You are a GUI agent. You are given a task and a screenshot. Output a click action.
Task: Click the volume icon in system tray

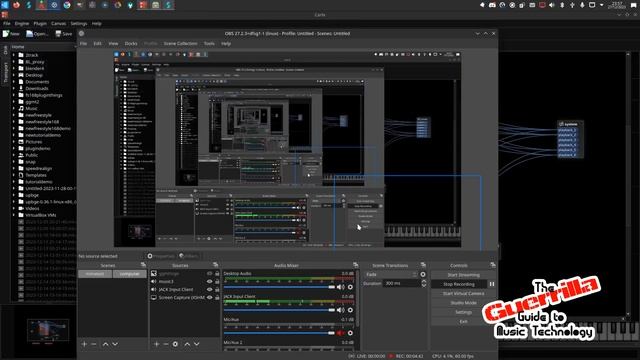[x=552, y=5]
